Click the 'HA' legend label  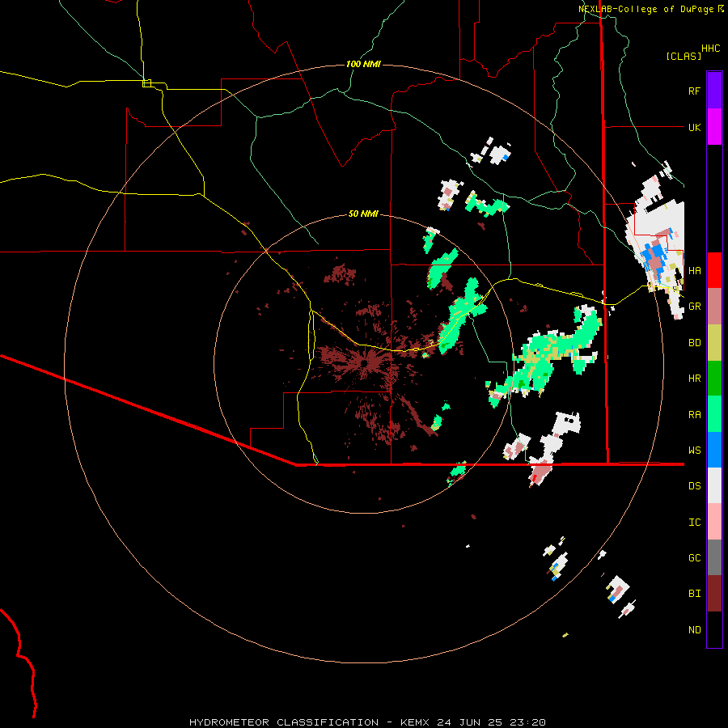pyautogui.click(x=694, y=270)
